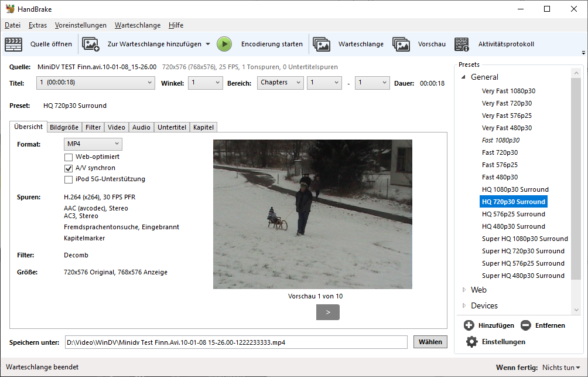Click the presets list scrollbar thumb
The height and width of the screenshot is (377, 588).
click(x=576, y=179)
